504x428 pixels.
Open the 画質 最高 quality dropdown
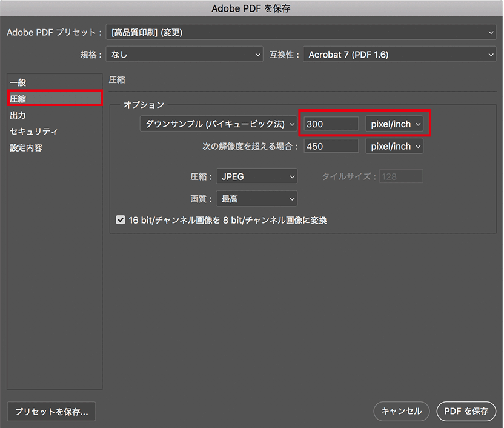pyautogui.click(x=257, y=198)
